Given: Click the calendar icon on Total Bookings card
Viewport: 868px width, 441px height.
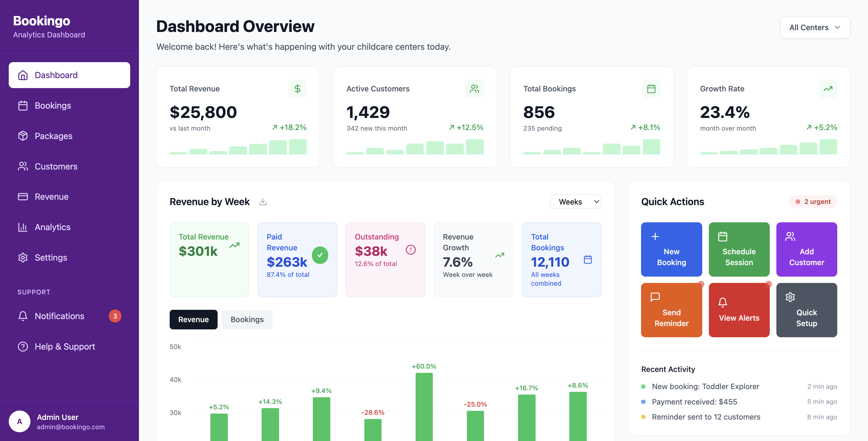Looking at the screenshot, I should (651, 89).
